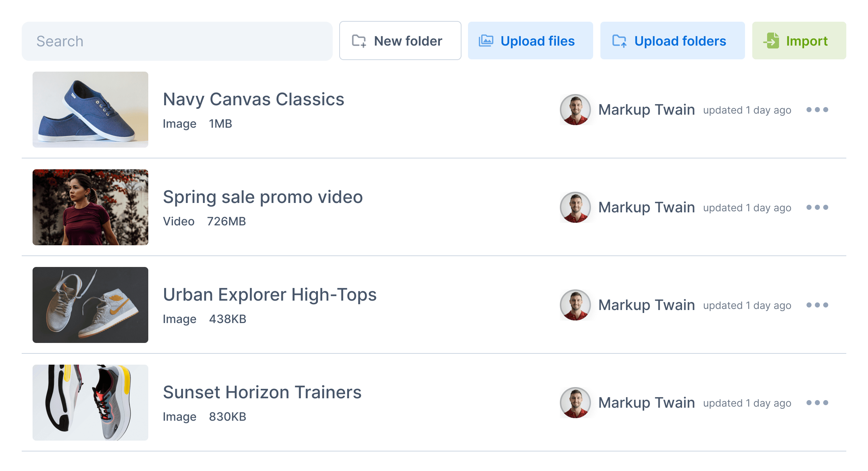868x471 pixels.
Task: Click the 830KB size value
Action: point(228,417)
